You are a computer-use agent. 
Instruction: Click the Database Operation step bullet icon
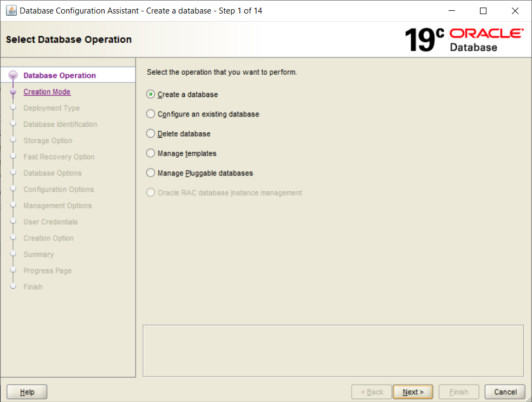(x=13, y=75)
